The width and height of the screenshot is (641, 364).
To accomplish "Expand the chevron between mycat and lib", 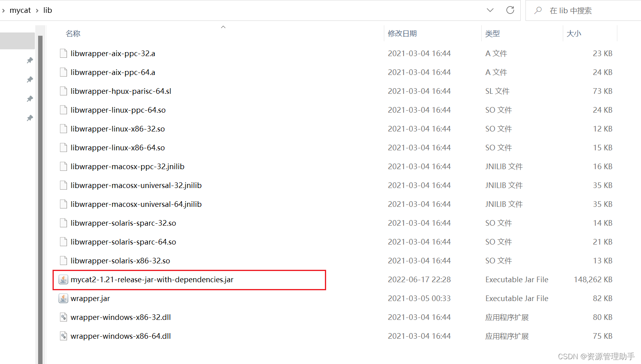I will pos(37,10).
